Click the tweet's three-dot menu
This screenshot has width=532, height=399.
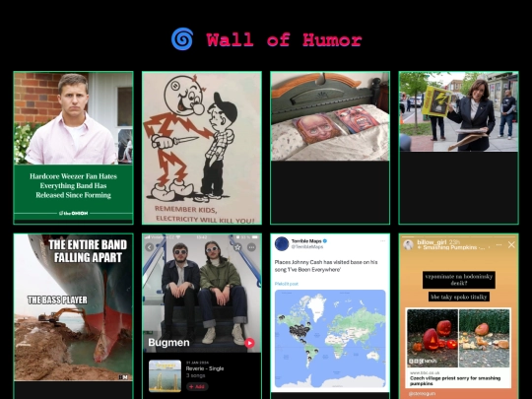coord(382,241)
